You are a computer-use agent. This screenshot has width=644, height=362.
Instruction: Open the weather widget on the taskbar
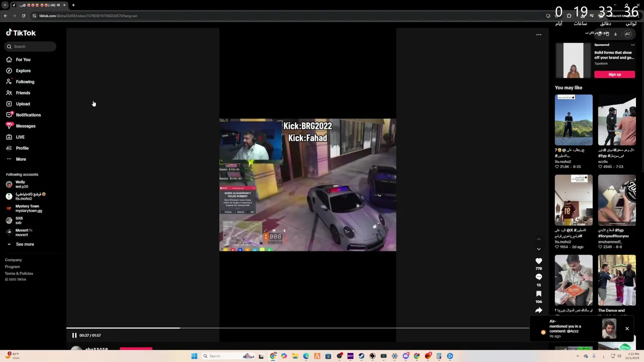tap(12, 356)
